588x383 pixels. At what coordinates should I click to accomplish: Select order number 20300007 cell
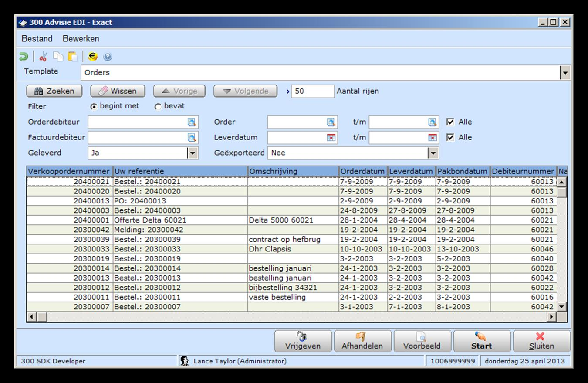pos(70,307)
